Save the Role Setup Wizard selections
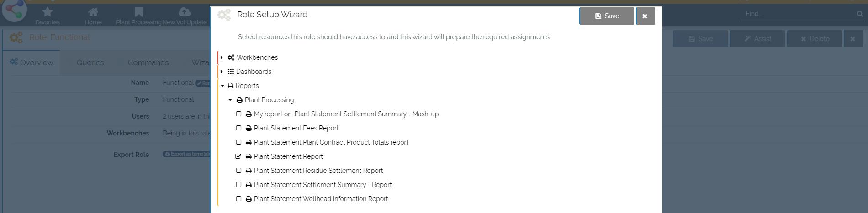868x213 pixels. (x=606, y=16)
